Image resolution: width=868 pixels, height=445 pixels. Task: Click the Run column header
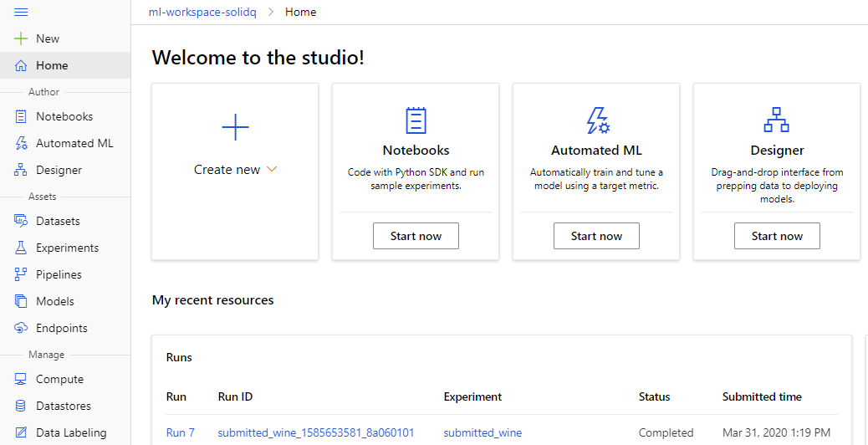pos(176,396)
